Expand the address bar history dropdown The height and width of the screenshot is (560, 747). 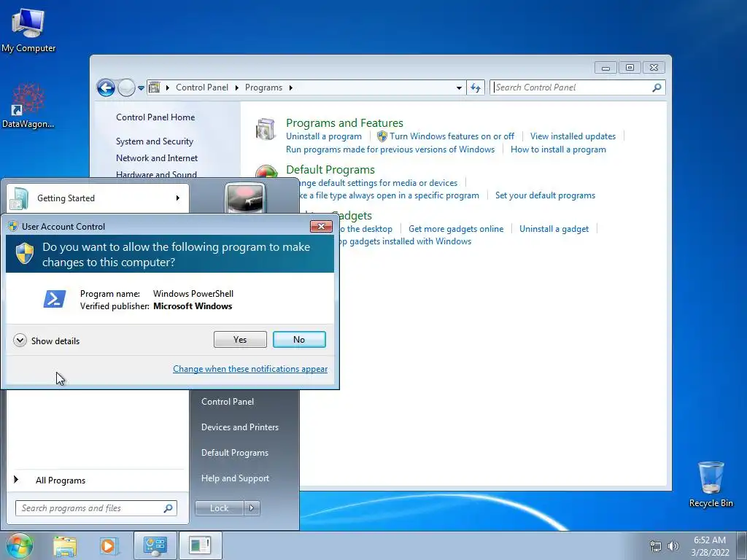[459, 88]
